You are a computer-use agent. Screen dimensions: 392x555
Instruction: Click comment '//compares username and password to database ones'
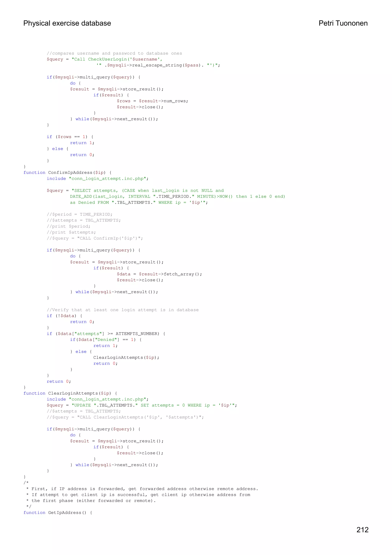pyautogui.click(x=114, y=53)
